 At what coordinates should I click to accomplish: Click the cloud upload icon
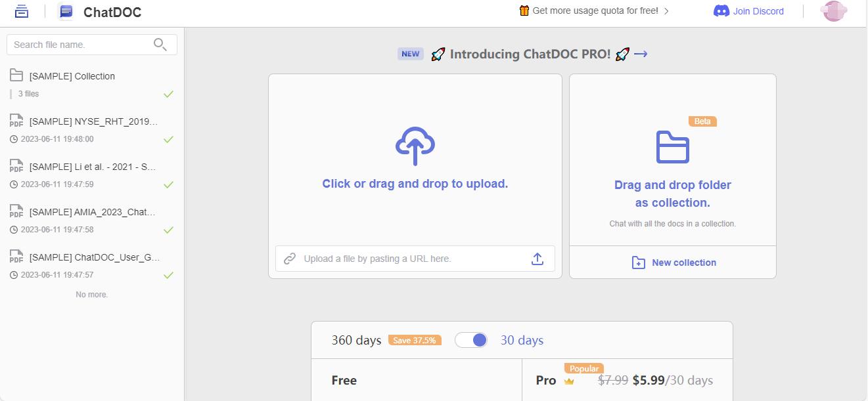point(415,146)
